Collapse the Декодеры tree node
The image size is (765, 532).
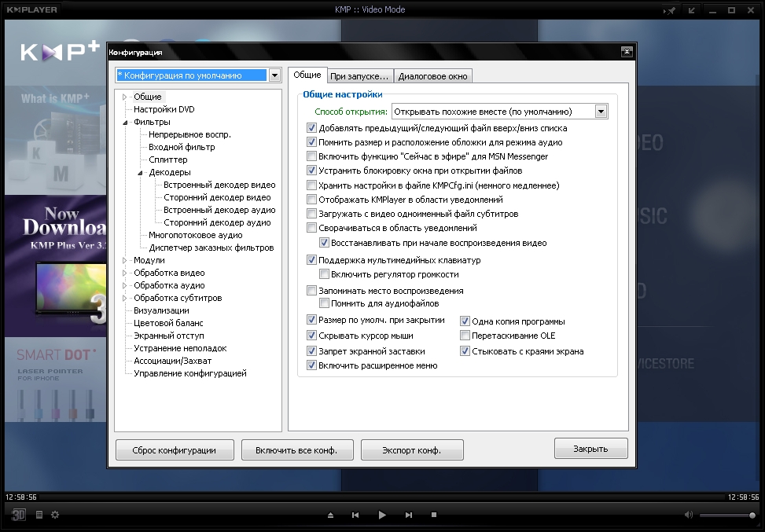point(139,173)
